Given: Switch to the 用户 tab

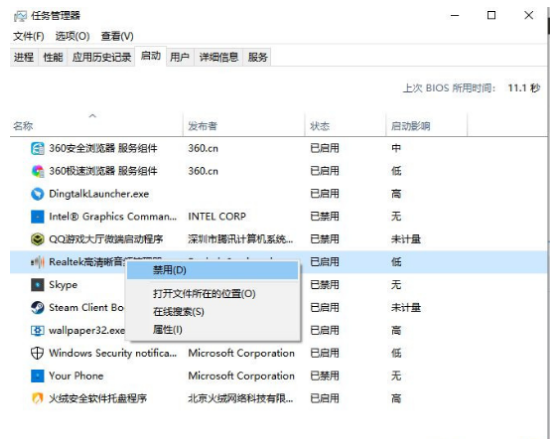Looking at the screenshot, I should point(180,57).
